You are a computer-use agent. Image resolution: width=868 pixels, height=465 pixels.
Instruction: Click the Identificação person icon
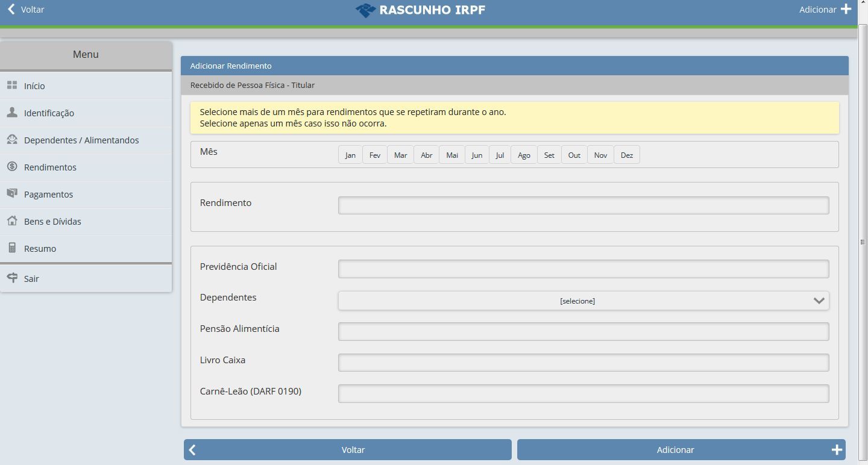12,113
